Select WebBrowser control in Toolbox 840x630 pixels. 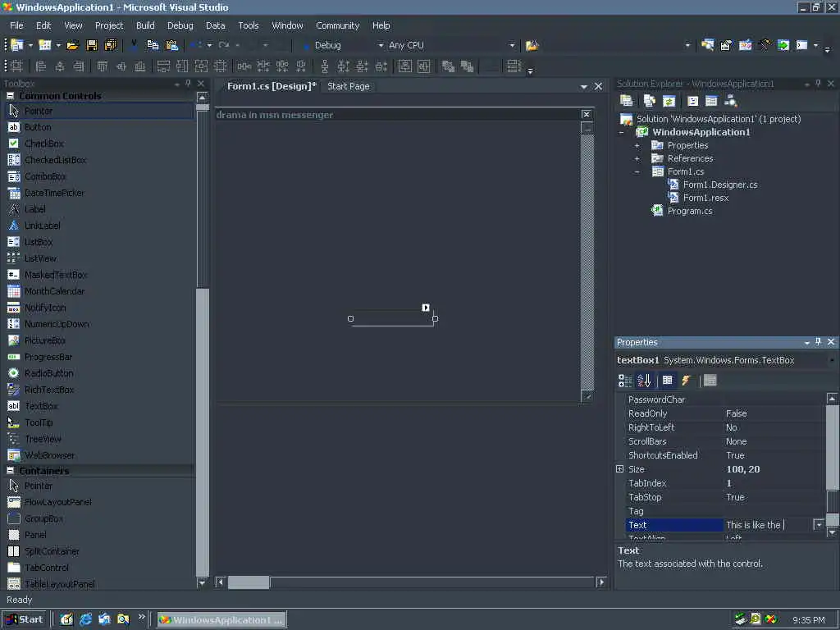pos(49,455)
